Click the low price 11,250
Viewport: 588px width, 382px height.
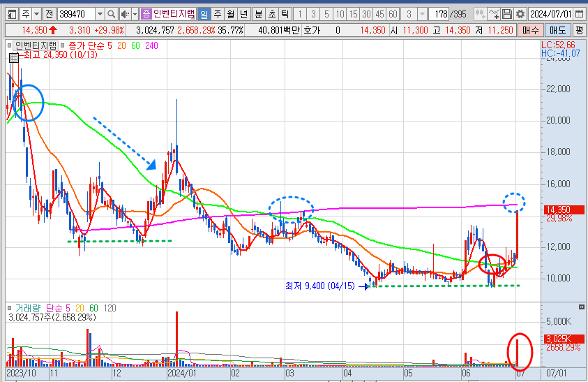pyautogui.click(x=500, y=30)
